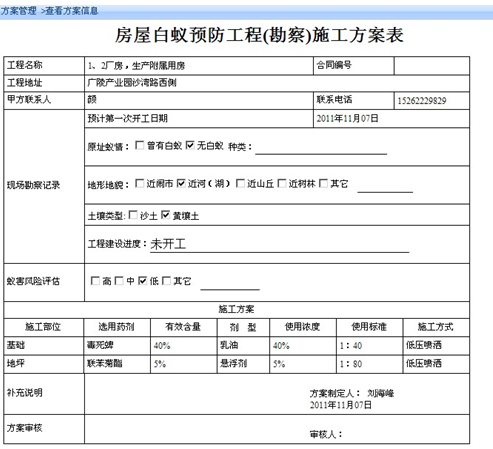Check the 沙土 soil type checkbox

[133, 215]
